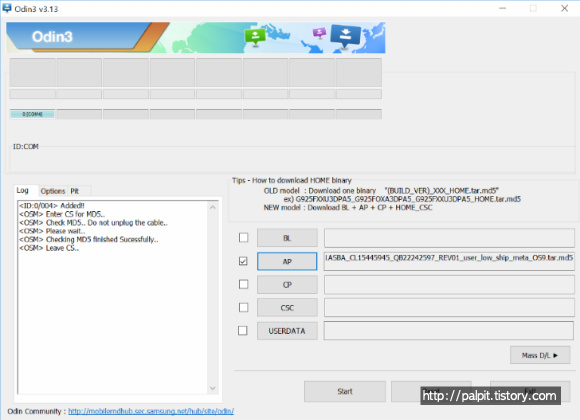
Task: Open the USERDATA file browser button
Action: pyautogui.click(x=287, y=331)
